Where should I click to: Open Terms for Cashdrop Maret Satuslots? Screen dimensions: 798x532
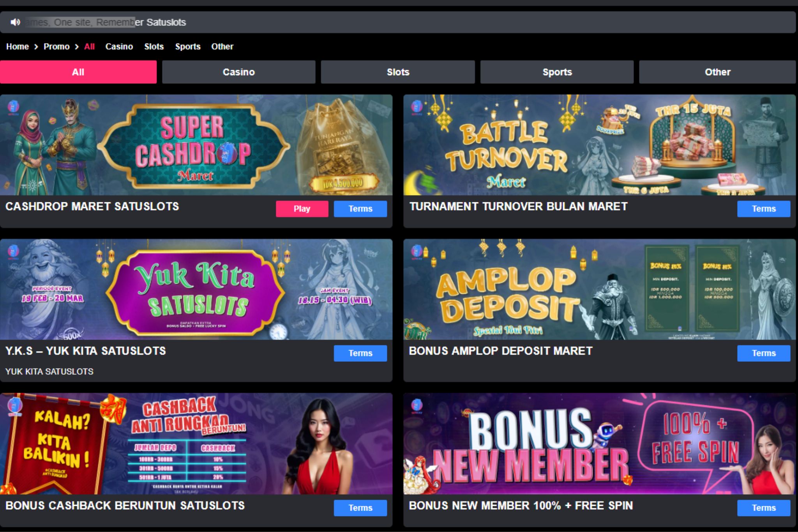point(360,209)
